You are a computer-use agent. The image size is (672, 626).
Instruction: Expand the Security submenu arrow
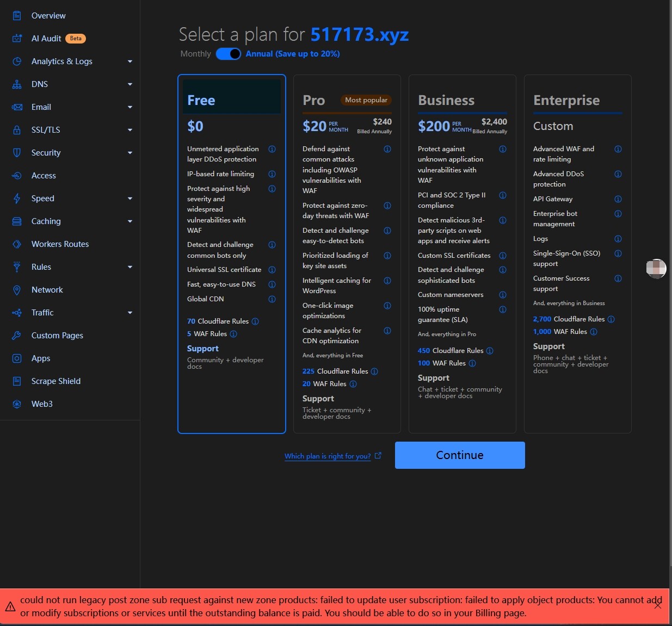(130, 153)
